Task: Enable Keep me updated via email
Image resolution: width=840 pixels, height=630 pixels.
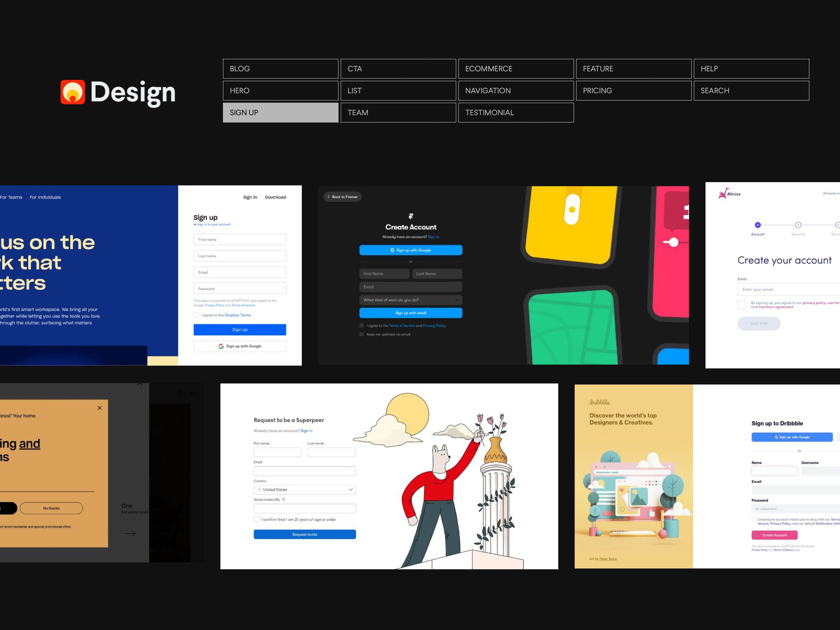Action: click(x=362, y=334)
